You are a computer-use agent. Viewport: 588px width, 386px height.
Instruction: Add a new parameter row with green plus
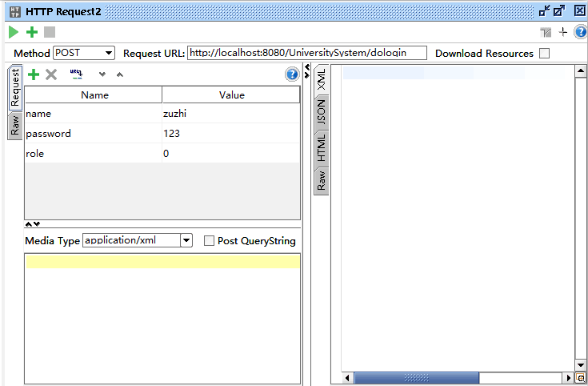34,74
